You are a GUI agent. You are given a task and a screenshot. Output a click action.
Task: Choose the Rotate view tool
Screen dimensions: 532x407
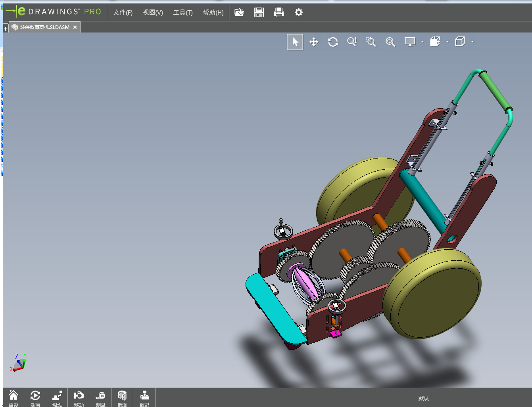point(333,42)
